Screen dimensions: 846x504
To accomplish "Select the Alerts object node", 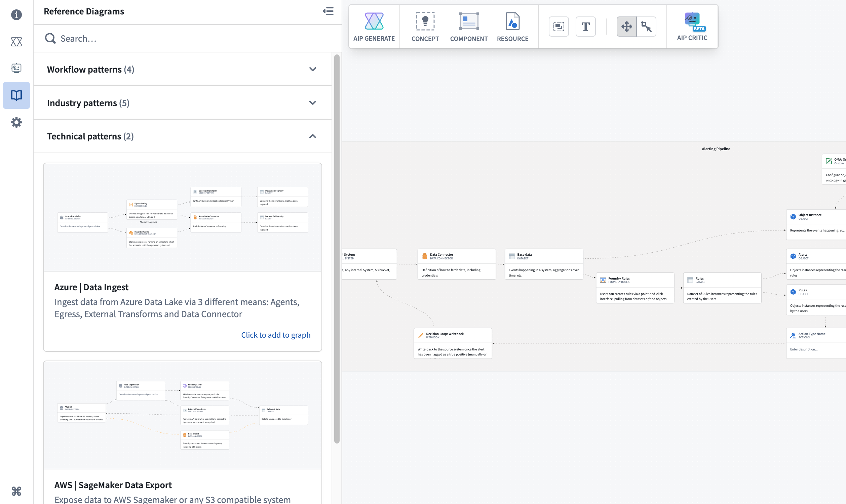I will click(816, 264).
